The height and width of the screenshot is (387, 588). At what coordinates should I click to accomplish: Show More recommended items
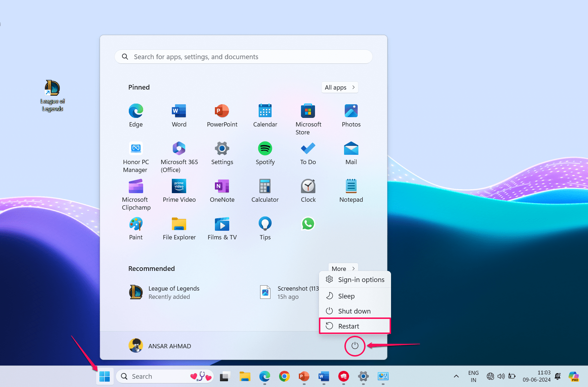(343, 268)
